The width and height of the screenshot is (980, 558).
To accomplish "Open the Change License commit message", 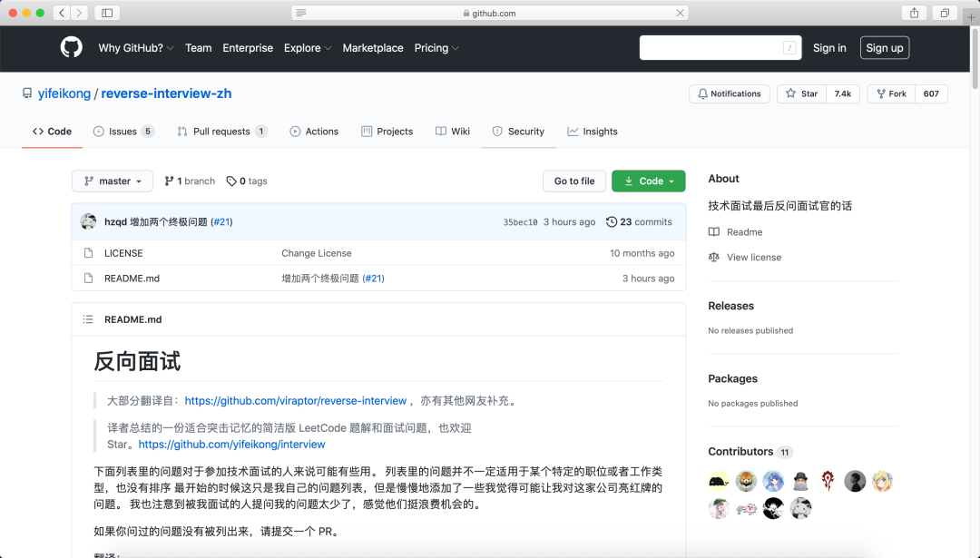I will (x=317, y=253).
